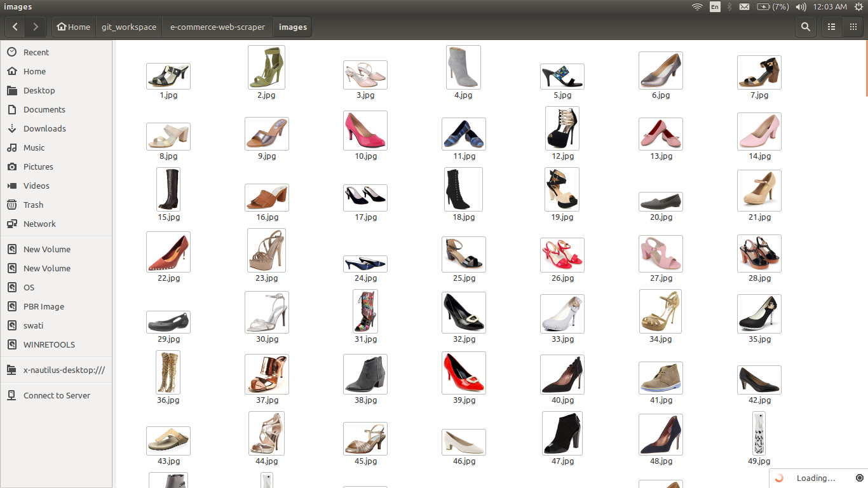Click the vertical scrollbar handle

[865, 69]
